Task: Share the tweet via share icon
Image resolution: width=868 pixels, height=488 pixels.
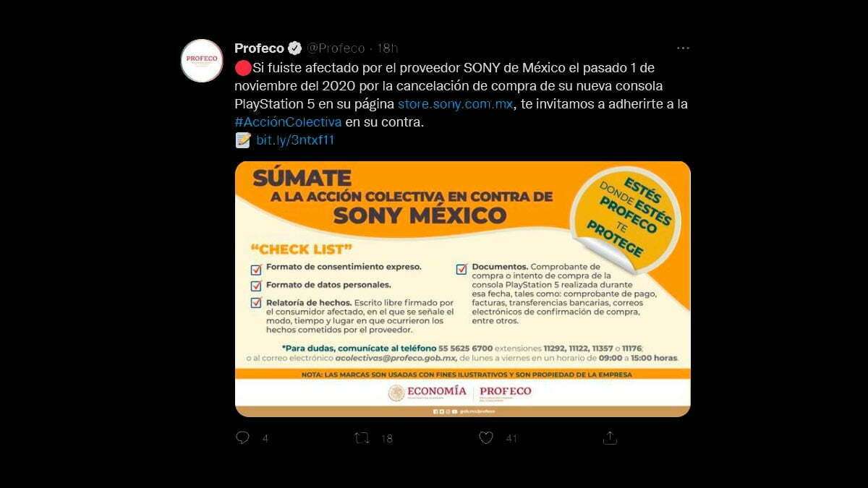Action: pos(610,437)
